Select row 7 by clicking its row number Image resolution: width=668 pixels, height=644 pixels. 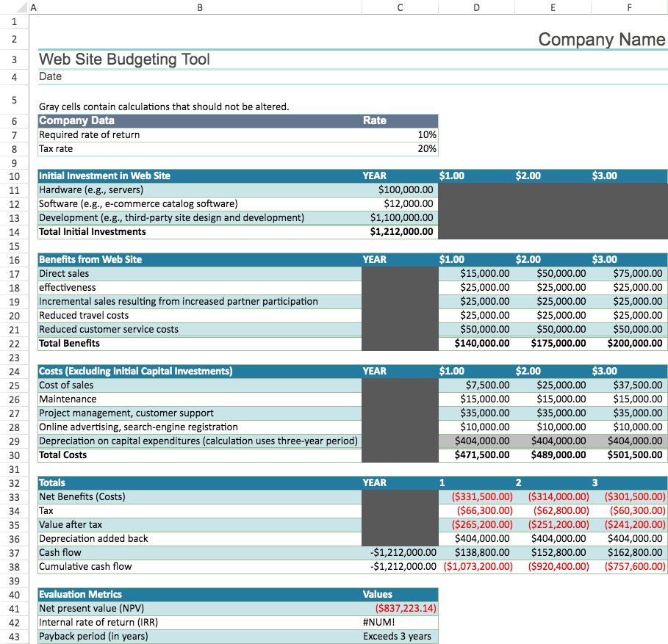[14, 134]
